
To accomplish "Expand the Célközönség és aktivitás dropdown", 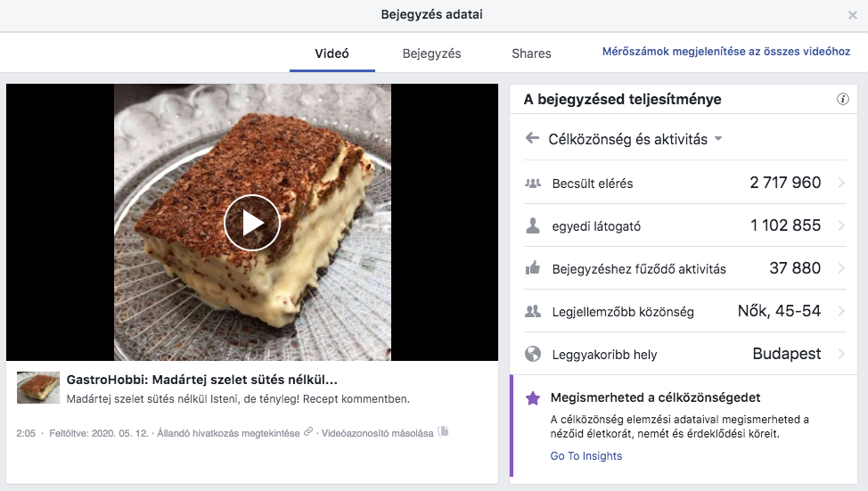I will tap(718, 138).
